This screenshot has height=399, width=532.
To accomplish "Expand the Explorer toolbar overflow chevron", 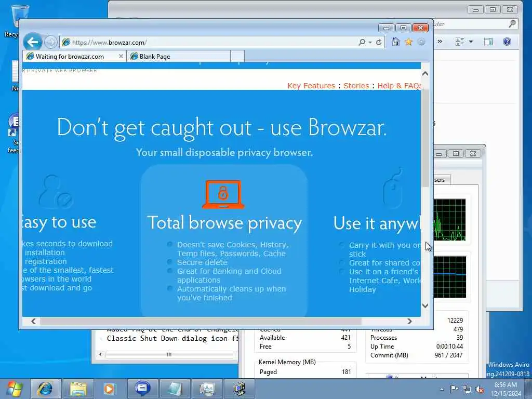I will click(440, 42).
